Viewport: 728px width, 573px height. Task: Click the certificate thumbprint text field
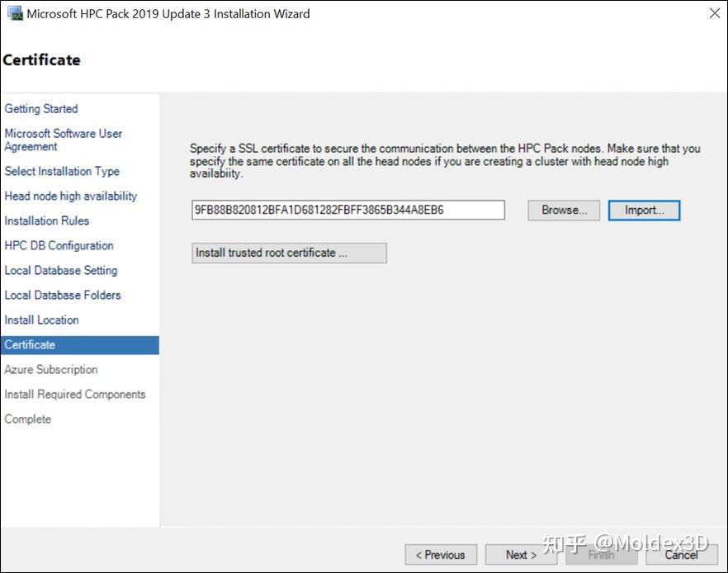pyautogui.click(x=347, y=211)
